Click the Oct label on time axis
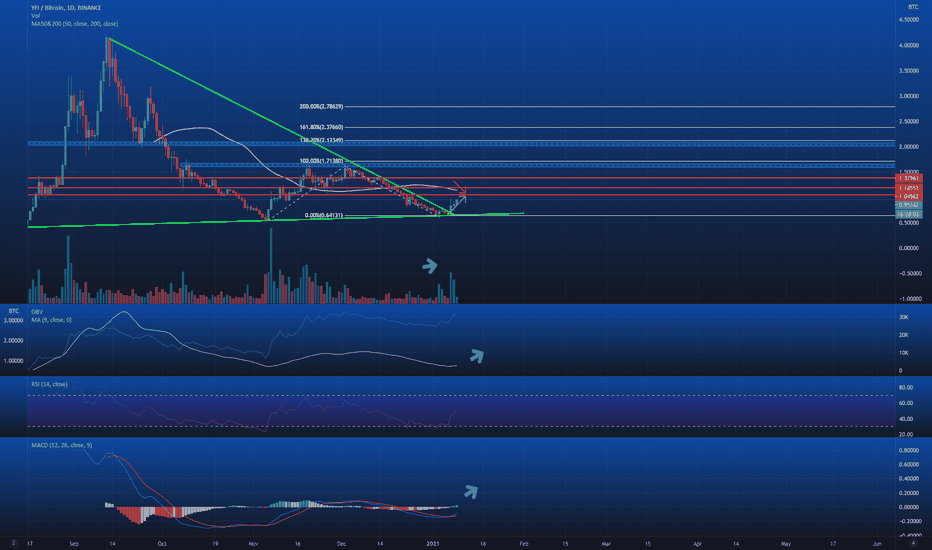The height and width of the screenshot is (550, 932). [162, 543]
